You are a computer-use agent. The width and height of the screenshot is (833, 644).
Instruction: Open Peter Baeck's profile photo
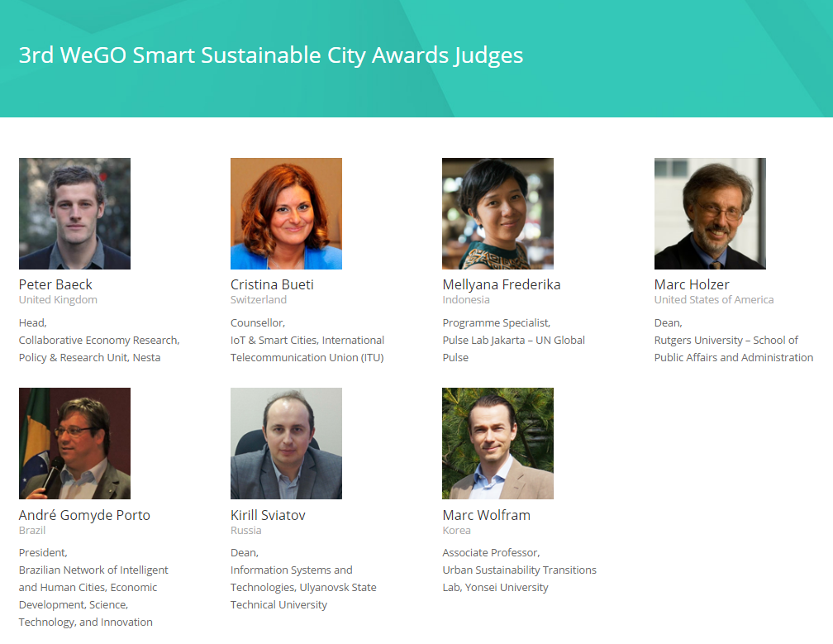[x=74, y=213]
